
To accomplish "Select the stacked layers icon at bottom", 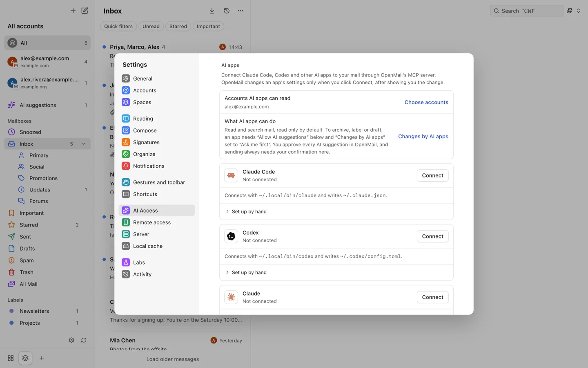I will [x=25, y=358].
